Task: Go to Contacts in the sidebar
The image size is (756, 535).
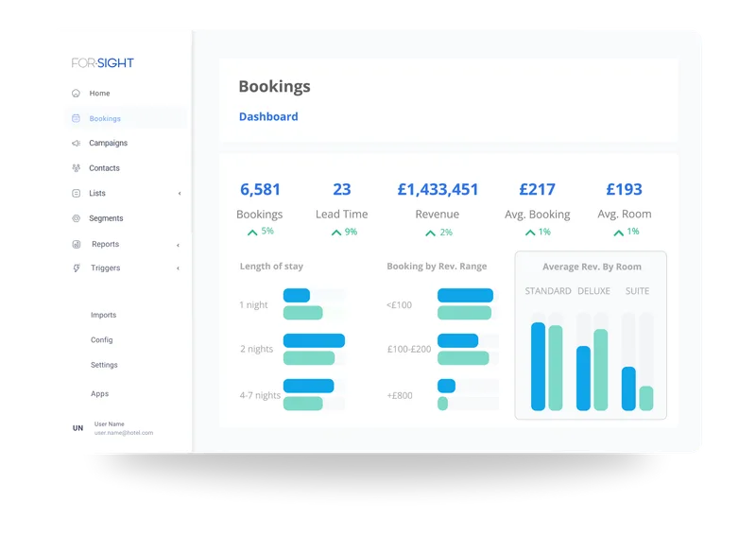Action: pos(104,168)
